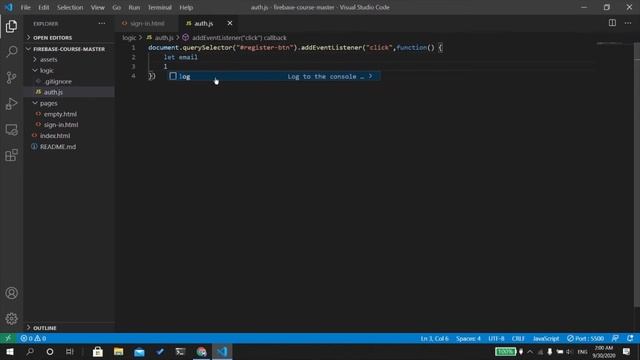
Task: Open empty.html in the explorer
Action: 69,114
